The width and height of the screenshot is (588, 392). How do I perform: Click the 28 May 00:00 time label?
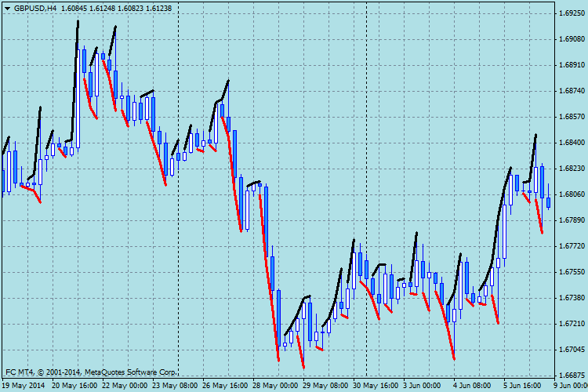275,386
